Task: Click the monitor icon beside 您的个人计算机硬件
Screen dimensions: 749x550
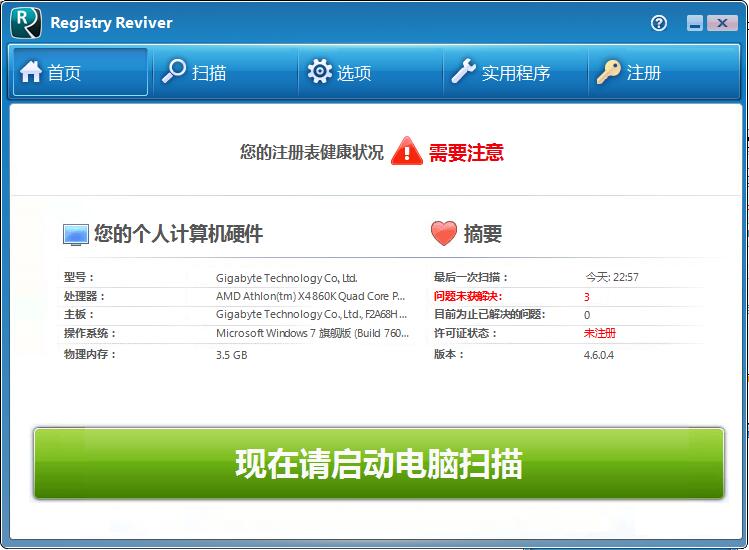Action: coord(76,234)
